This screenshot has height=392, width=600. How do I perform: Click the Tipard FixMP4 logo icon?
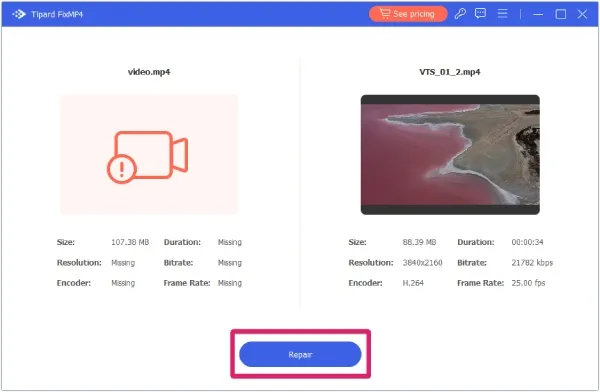(x=19, y=14)
